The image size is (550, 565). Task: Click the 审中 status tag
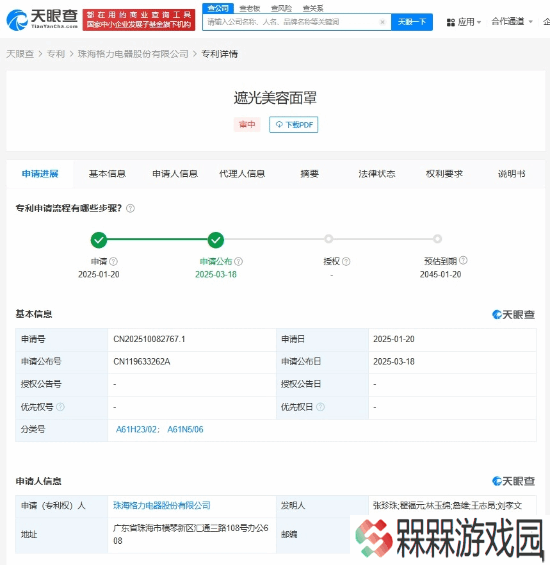coord(247,125)
